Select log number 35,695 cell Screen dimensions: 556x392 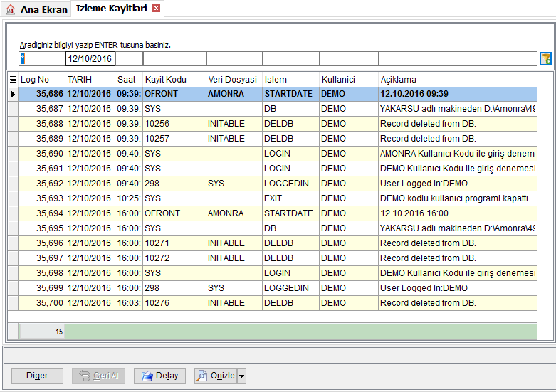(x=42, y=228)
